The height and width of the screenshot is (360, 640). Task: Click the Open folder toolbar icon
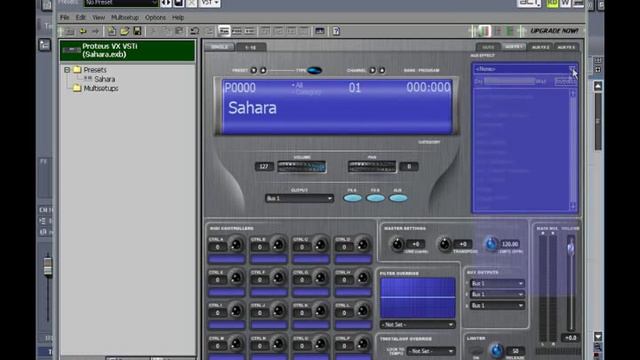pyautogui.click(x=124, y=31)
